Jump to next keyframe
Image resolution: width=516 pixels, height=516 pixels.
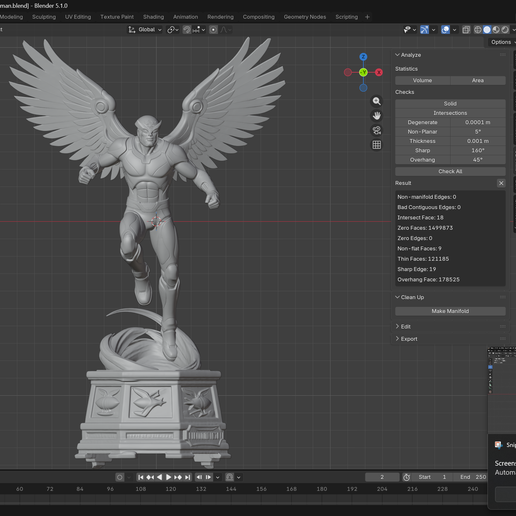click(178, 477)
